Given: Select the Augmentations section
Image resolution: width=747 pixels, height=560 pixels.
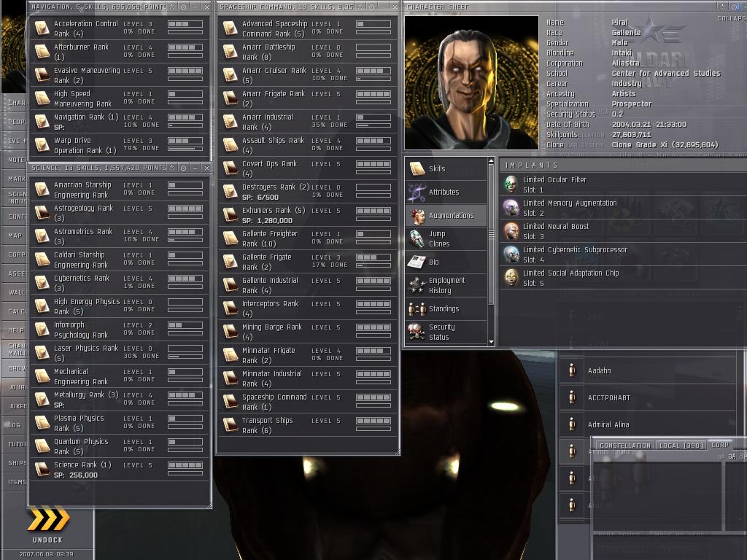Looking at the screenshot, I should (x=446, y=215).
